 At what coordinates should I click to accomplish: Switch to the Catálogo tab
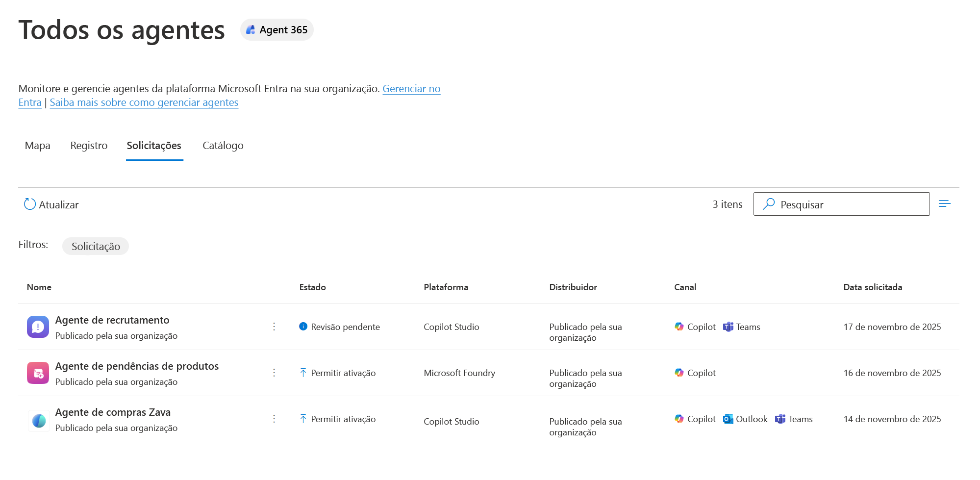click(223, 146)
